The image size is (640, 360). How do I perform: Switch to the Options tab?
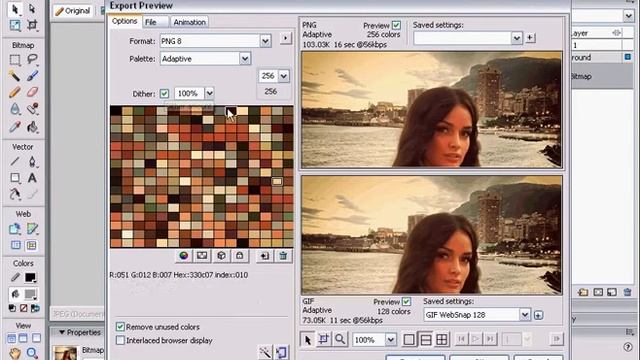125,21
